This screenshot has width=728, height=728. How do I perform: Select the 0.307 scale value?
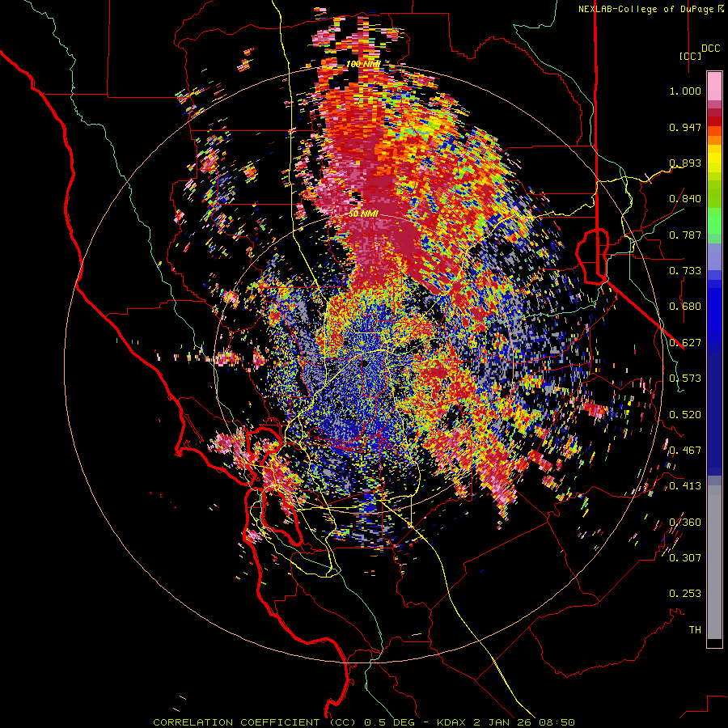pos(685,557)
